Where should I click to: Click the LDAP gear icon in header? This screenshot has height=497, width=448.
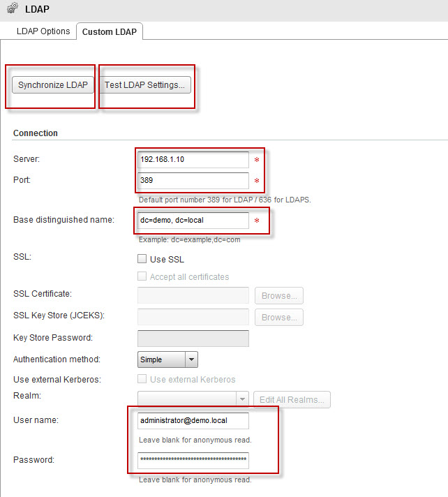pos(12,9)
